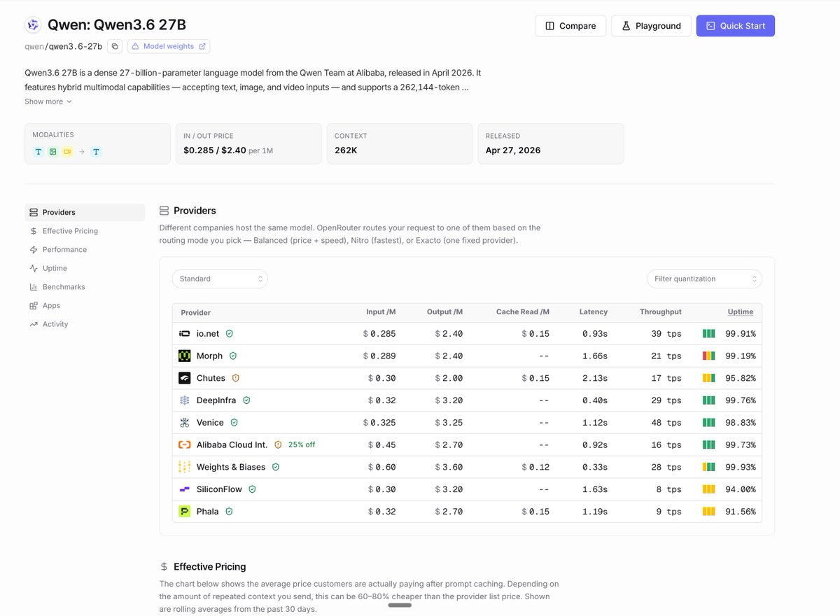Click the Weights & Biases logo
Viewport: 840px width, 616px height.
pyautogui.click(x=185, y=467)
